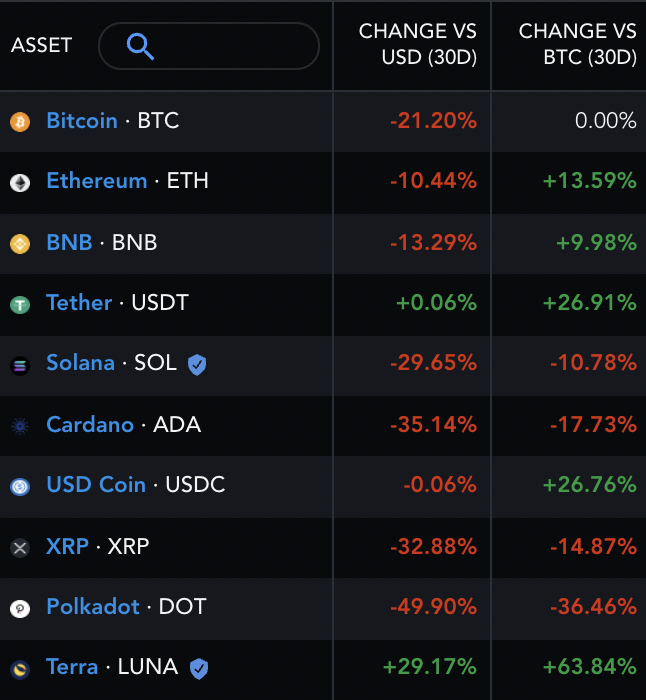Click the BNB coin icon

(20, 243)
